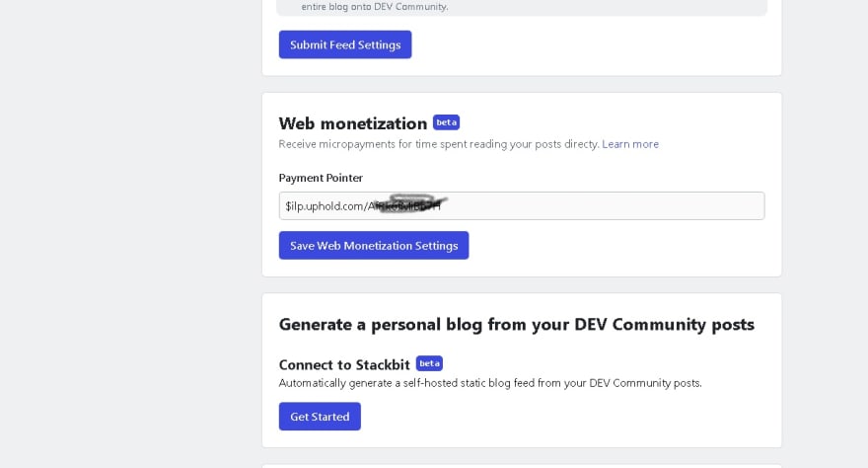Click the micropayments description text
This screenshot has height=468, width=868.
[x=438, y=144]
